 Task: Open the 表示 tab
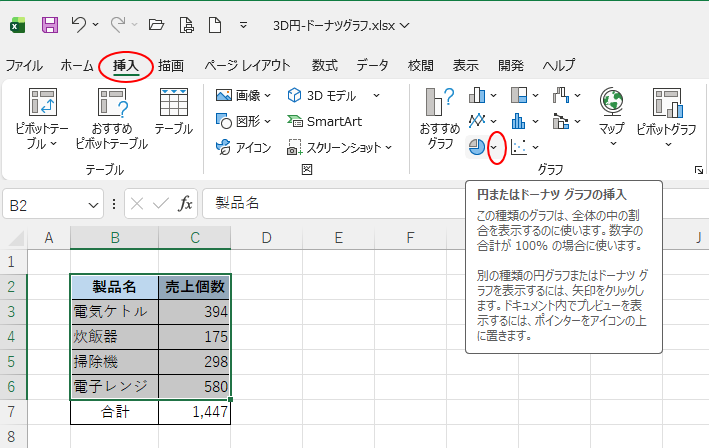(466, 66)
